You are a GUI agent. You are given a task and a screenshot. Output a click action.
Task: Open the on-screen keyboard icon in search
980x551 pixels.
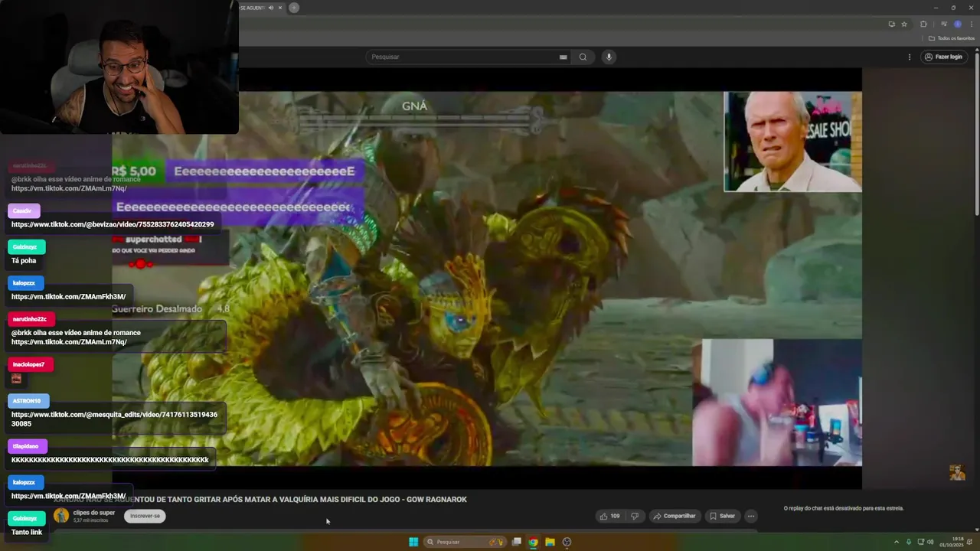(x=563, y=57)
